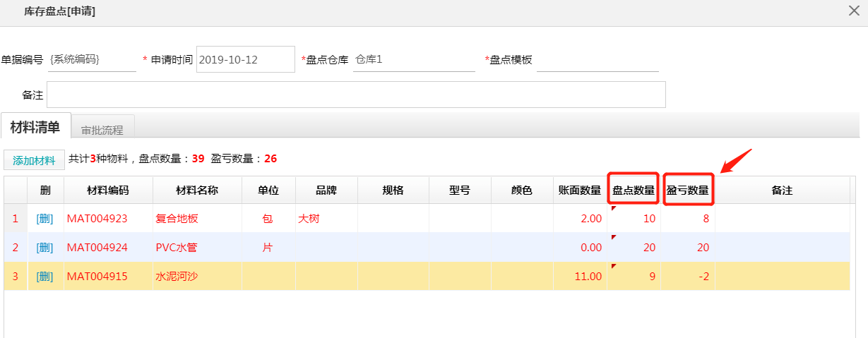868x338 pixels.
Task: Click the 单据编号 system code field
Action: pos(92,60)
